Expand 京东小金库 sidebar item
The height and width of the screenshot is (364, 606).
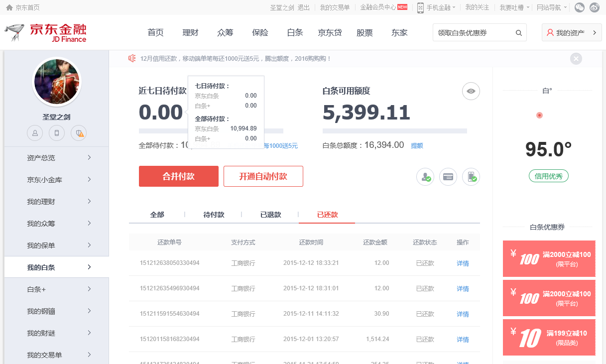pyautogui.click(x=56, y=180)
